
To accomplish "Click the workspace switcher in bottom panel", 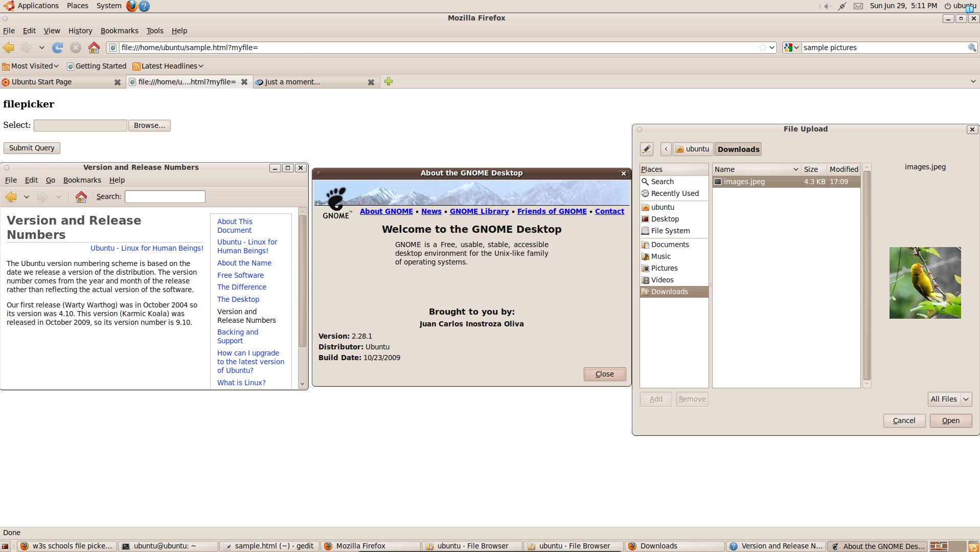I will pyautogui.click(x=947, y=546).
